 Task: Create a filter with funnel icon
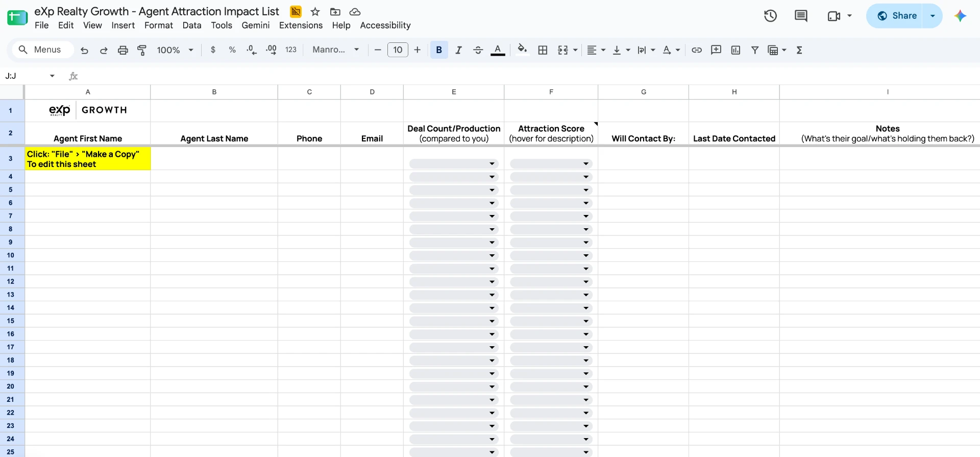(x=755, y=50)
